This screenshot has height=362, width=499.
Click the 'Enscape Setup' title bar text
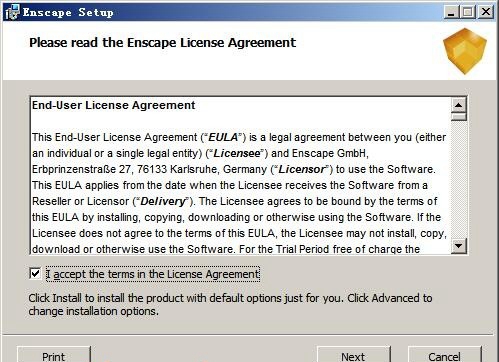68,12
